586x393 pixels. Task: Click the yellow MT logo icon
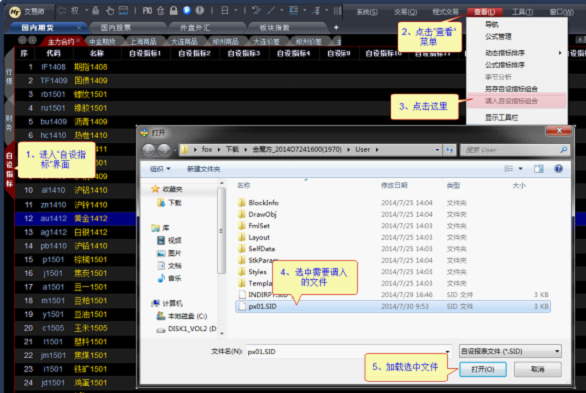pyautogui.click(x=15, y=12)
